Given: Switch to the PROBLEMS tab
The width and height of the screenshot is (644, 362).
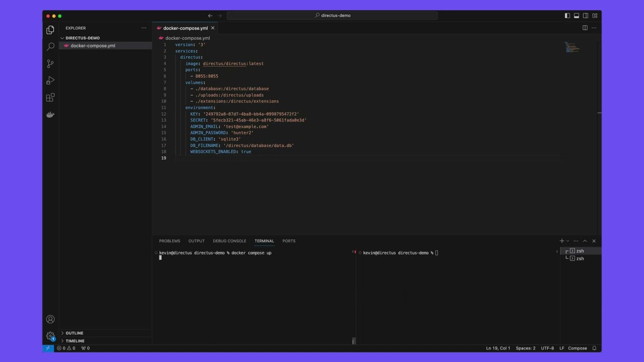Looking at the screenshot, I should point(170,241).
